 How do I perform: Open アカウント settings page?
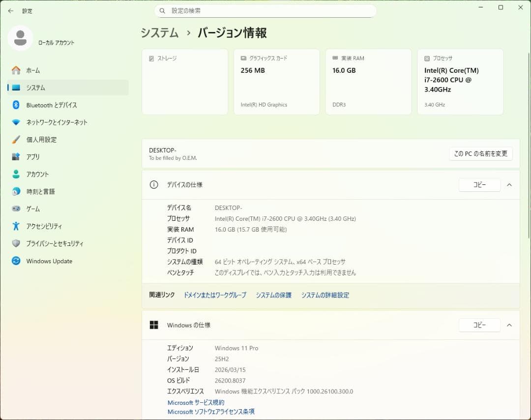point(68,174)
